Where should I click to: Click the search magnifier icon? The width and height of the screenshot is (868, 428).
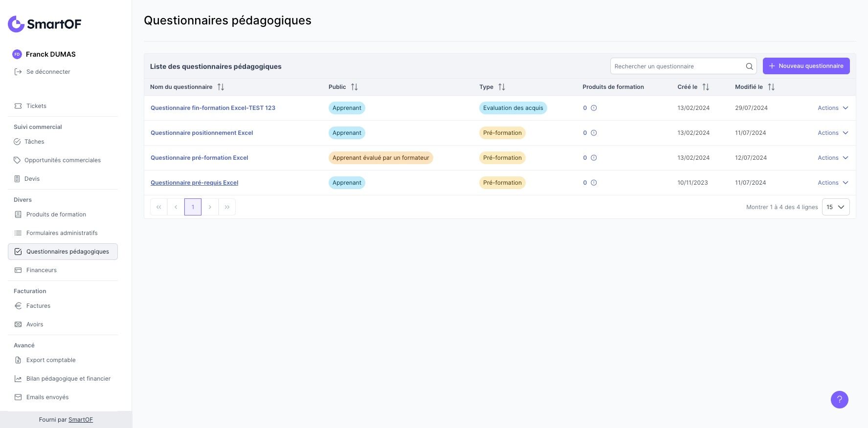749,66
